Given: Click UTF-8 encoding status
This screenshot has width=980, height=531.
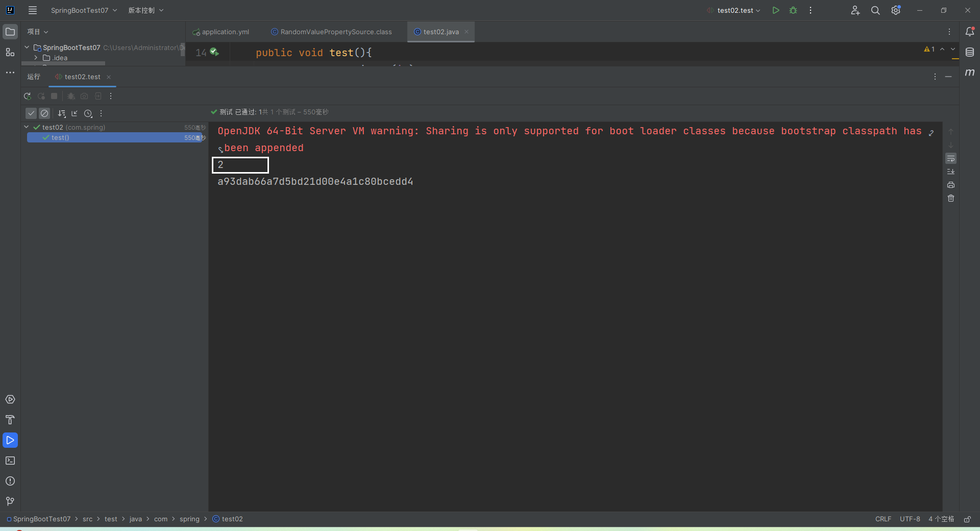Looking at the screenshot, I should tap(910, 519).
